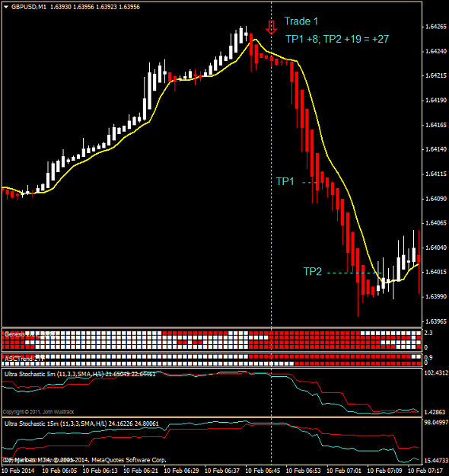Click the 1.42863 scale value
Image resolution: width=449 pixels, height=476 pixels.
(435, 412)
